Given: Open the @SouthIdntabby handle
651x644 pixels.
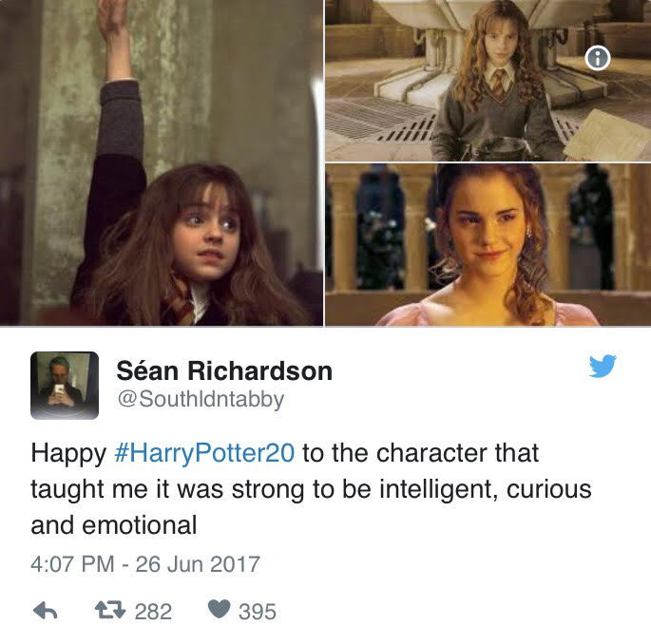Looking at the screenshot, I should pos(201,399).
